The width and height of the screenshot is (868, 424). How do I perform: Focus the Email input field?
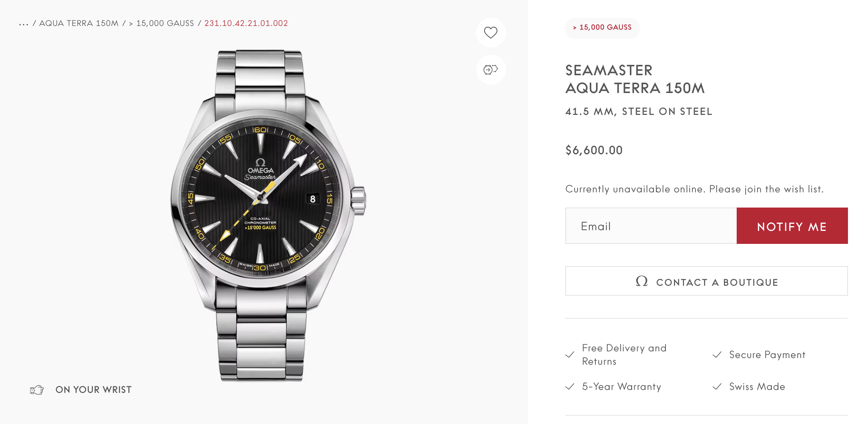pos(651,226)
